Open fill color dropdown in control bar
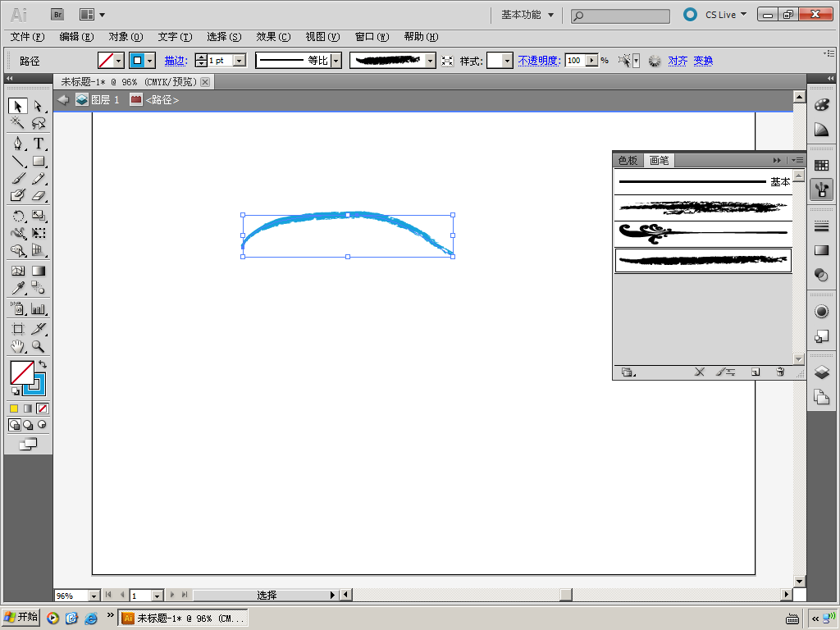The width and height of the screenshot is (840, 630). 119,61
